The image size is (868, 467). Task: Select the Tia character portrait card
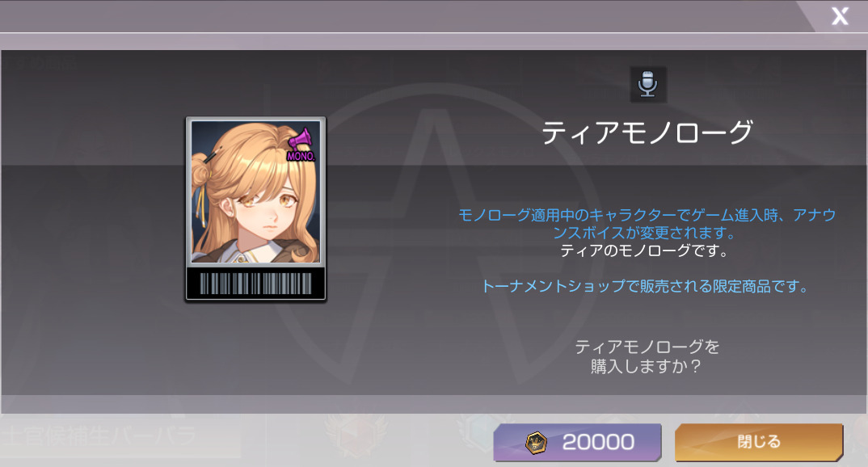(x=255, y=209)
